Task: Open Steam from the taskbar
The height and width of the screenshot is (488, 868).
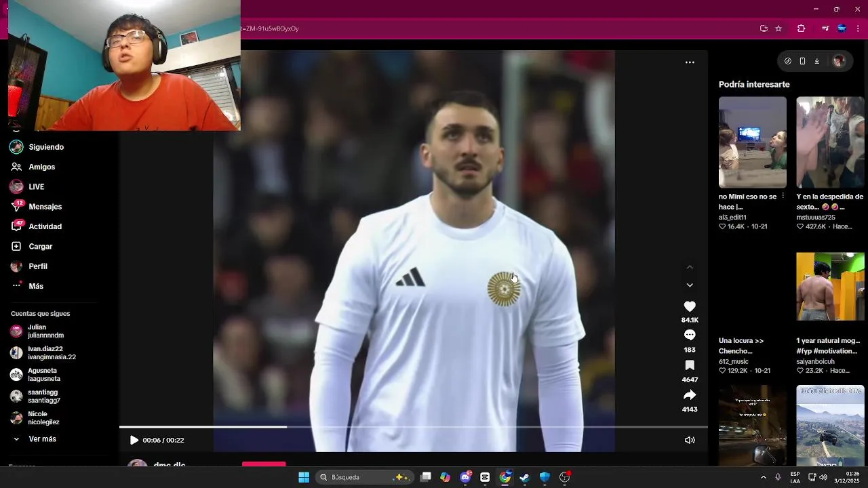Action: [x=524, y=477]
